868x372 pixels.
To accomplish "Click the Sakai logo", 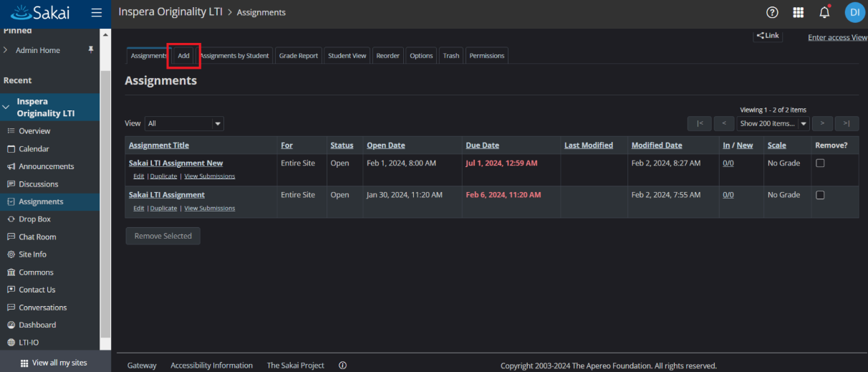I will pos(39,12).
